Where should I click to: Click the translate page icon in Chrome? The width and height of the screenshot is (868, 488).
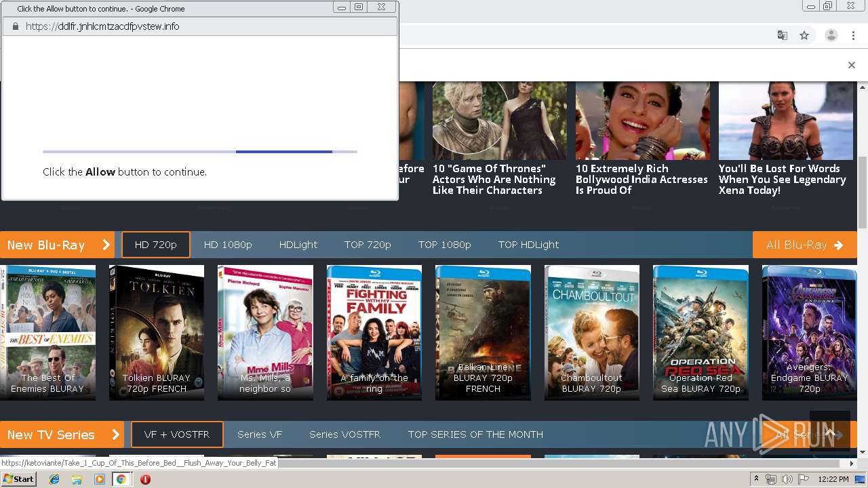point(783,35)
